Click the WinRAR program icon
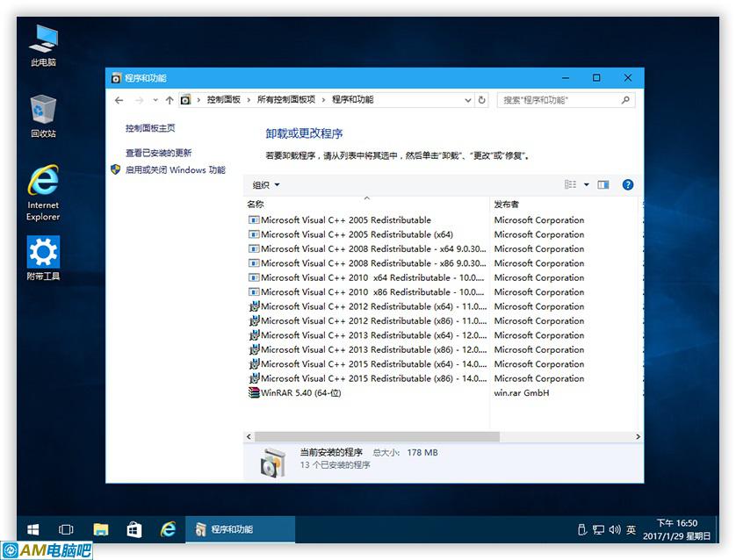The height and width of the screenshot is (560, 736). pos(254,393)
